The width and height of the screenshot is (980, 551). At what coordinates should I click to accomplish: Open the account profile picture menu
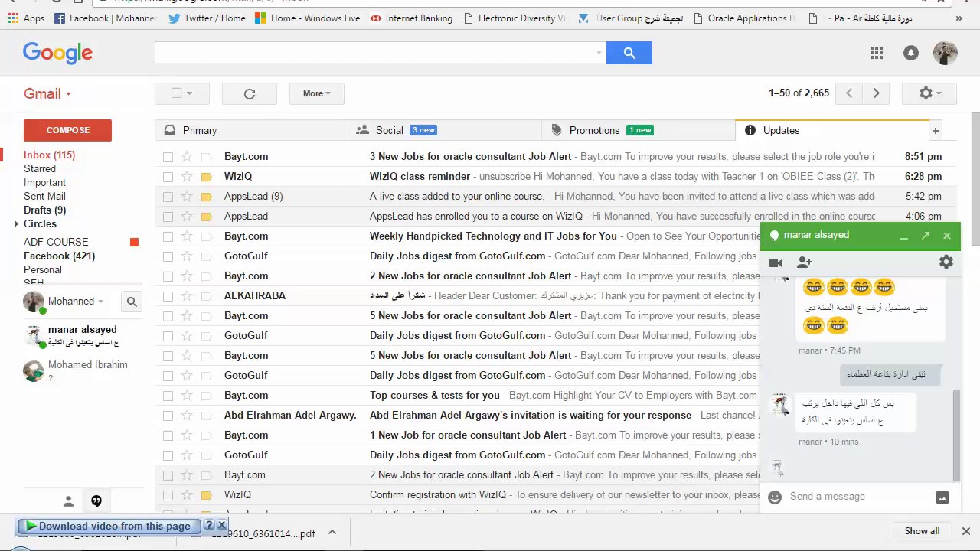pyautogui.click(x=946, y=53)
